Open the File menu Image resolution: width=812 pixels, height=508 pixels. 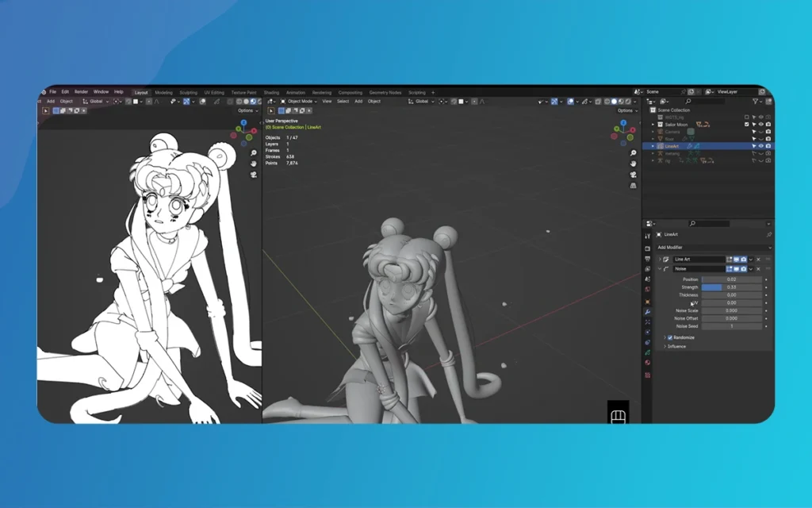click(53, 92)
